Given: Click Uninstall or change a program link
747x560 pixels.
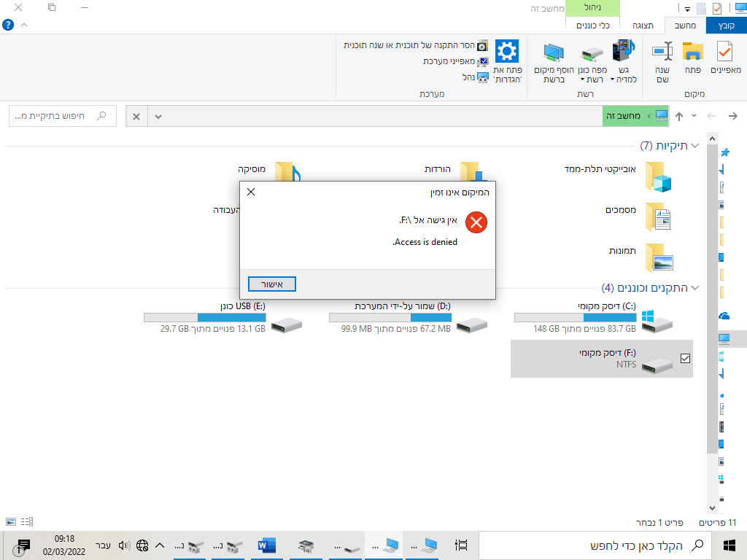Looking at the screenshot, I should pyautogui.click(x=416, y=45).
